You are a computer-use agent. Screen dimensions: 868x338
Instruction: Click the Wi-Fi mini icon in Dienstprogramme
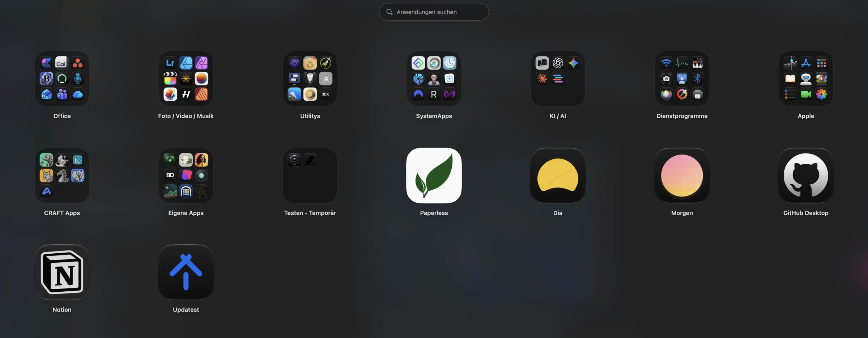click(x=667, y=63)
